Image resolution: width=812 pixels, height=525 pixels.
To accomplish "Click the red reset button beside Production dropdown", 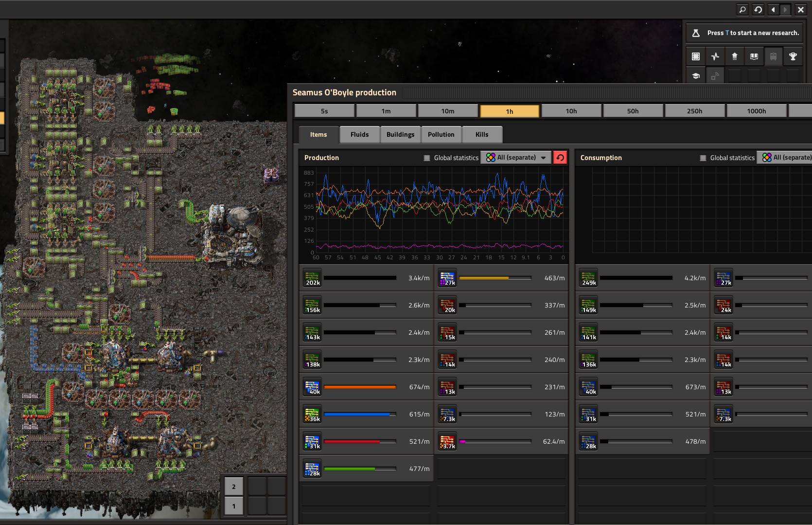I will click(560, 158).
